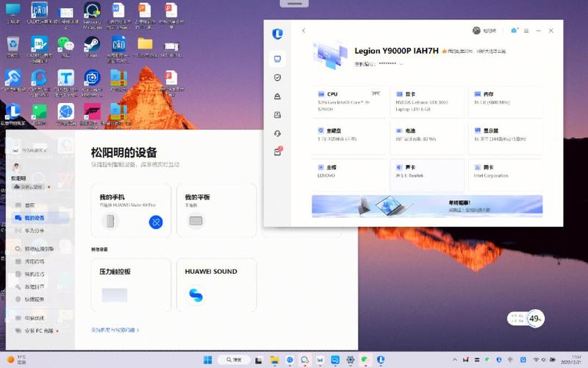
Task: Open the Lenovo PC Manager desktop shortcut
Action: [13, 114]
